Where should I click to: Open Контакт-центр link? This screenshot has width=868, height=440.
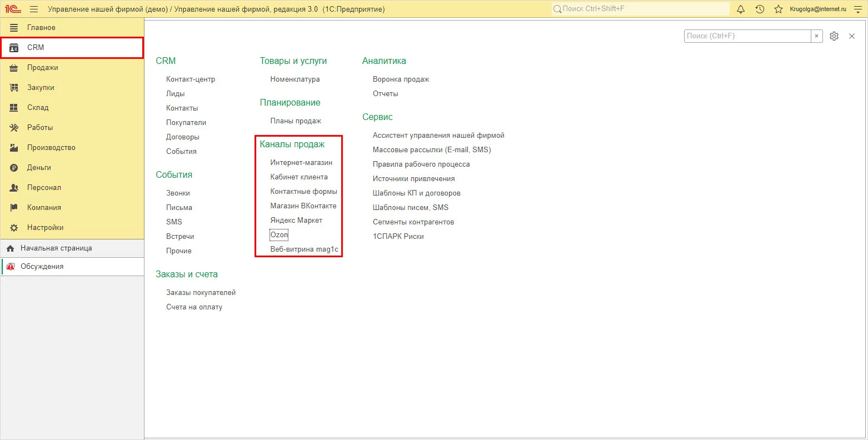(191, 79)
